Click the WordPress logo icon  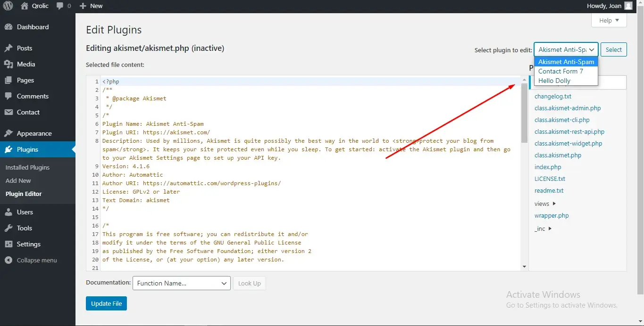(x=8, y=6)
